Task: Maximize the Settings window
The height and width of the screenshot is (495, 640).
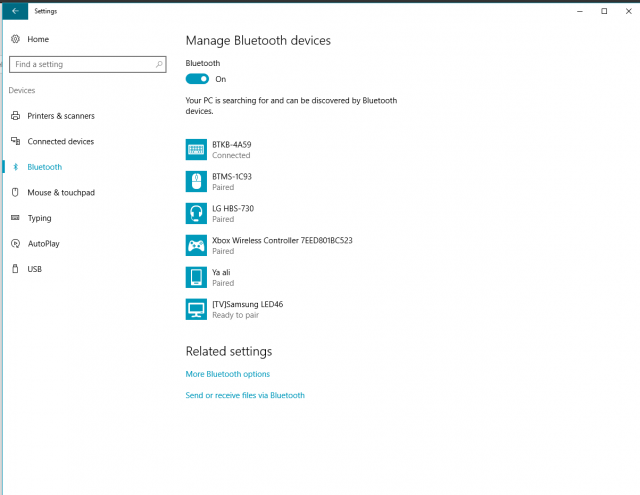Action: pyautogui.click(x=604, y=11)
